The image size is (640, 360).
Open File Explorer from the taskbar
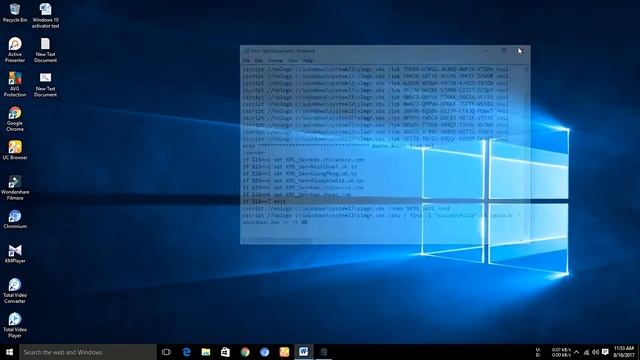click(x=206, y=352)
